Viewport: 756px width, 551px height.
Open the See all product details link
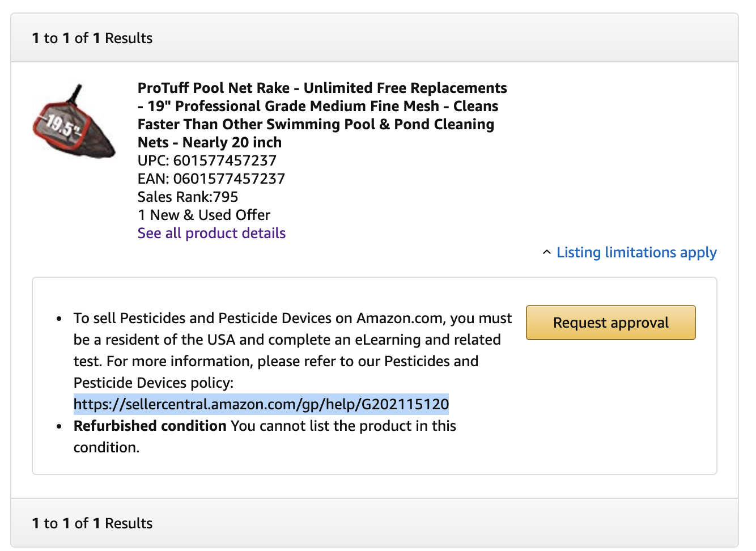point(211,233)
